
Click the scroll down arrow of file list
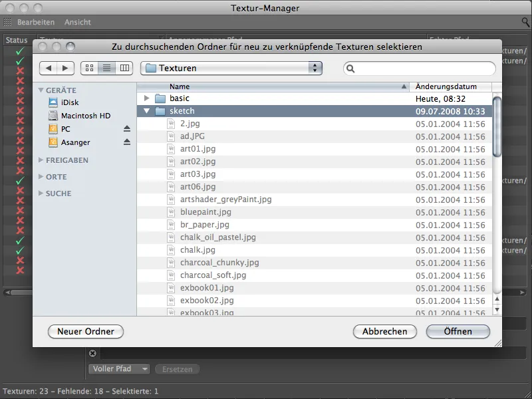[x=497, y=309]
